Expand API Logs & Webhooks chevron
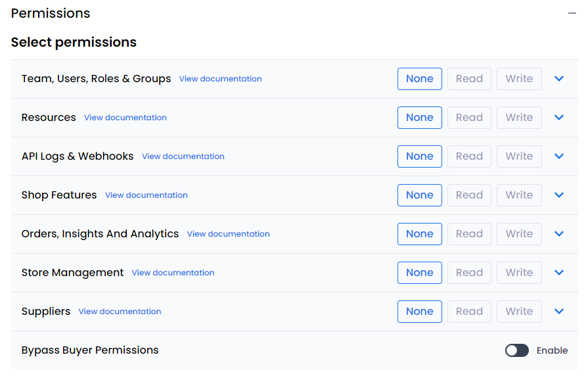 click(x=559, y=156)
